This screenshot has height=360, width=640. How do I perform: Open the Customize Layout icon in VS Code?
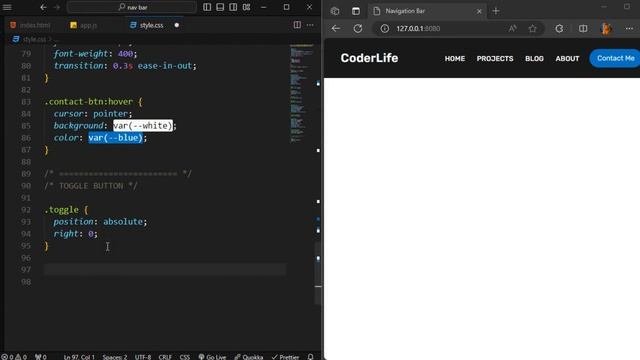(246, 7)
